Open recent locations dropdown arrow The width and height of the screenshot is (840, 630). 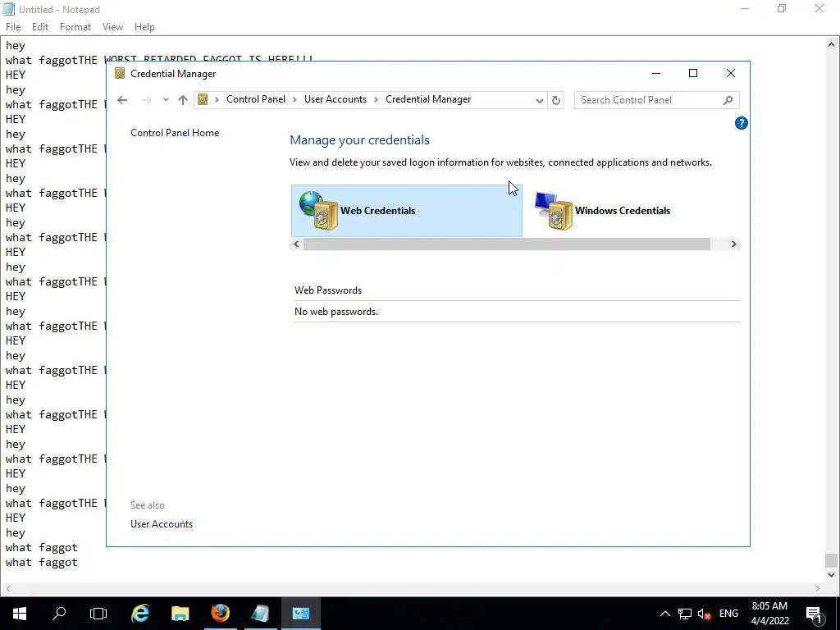point(166,99)
